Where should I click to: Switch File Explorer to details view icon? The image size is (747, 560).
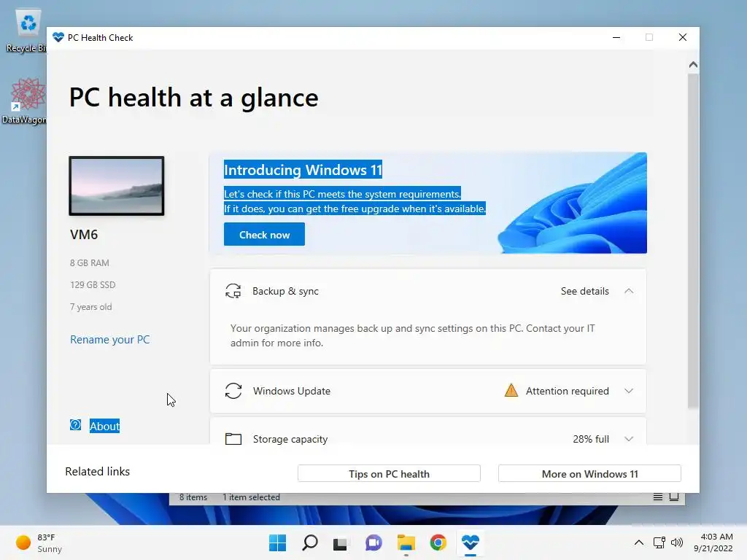click(x=658, y=497)
